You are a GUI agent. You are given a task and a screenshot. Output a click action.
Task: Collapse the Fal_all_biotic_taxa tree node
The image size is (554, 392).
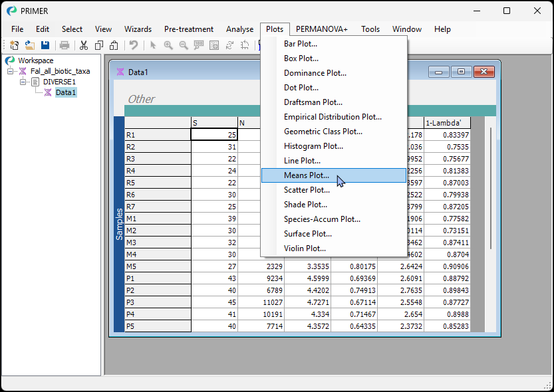point(10,71)
